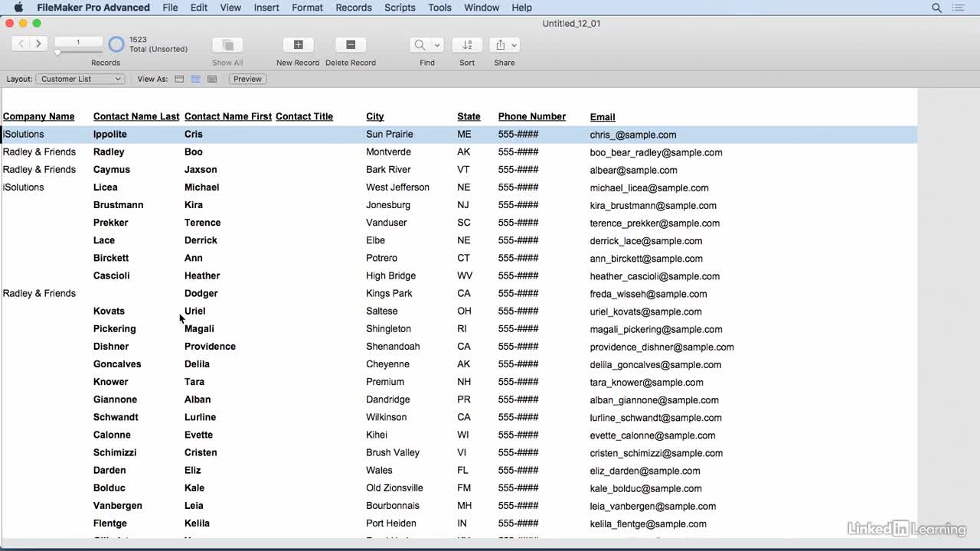Screen dimensions: 980x551
Task: Expand the Find dropdown arrow
Action: point(437,44)
